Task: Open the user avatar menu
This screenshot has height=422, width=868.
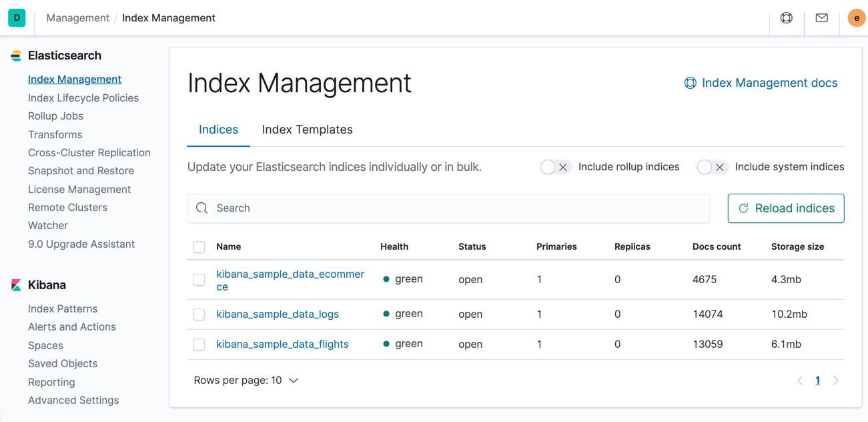Action: click(856, 17)
